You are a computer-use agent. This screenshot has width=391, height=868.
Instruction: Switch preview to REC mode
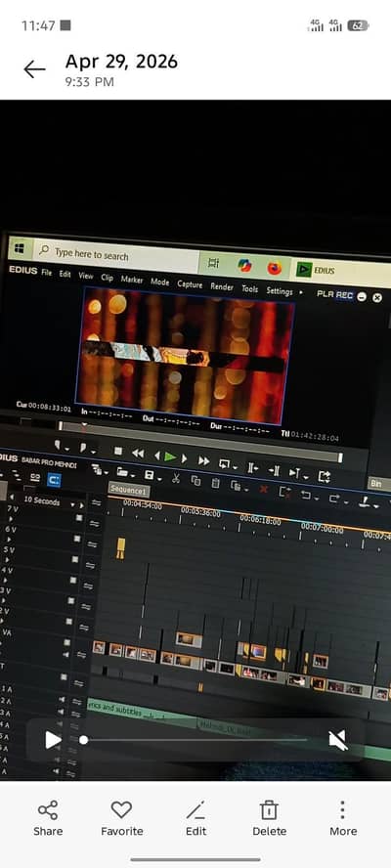tap(344, 295)
